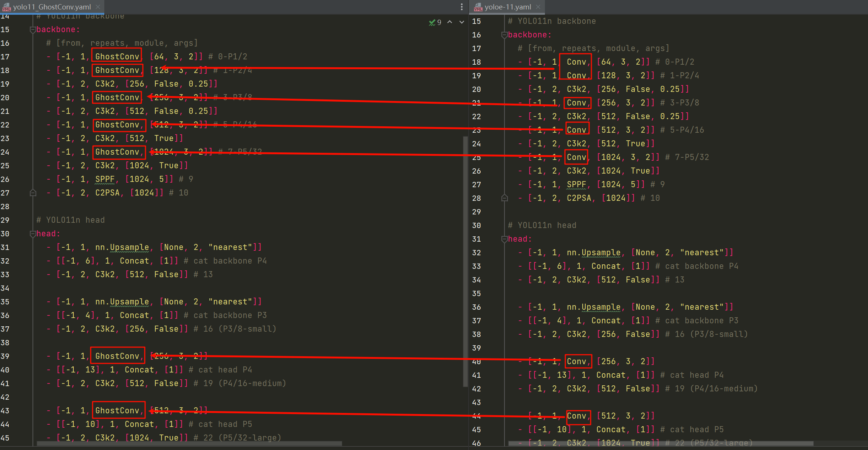
Task: Click '# YOLO11n head' comment in left editor
Action: tap(71, 220)
